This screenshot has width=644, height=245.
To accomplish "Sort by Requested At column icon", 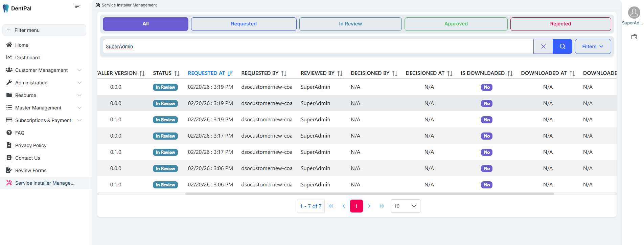I will (230, 73).
